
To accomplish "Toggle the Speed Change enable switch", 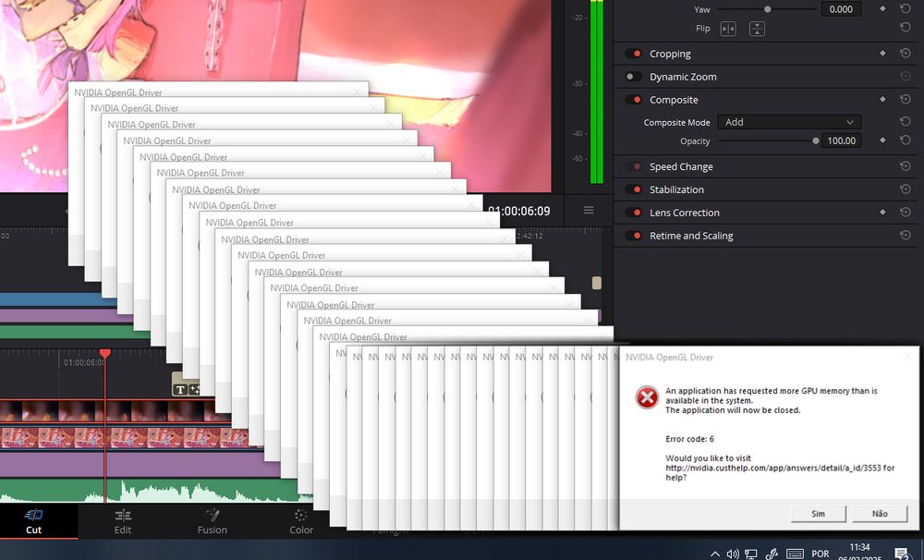I will (x=634, y=167).
